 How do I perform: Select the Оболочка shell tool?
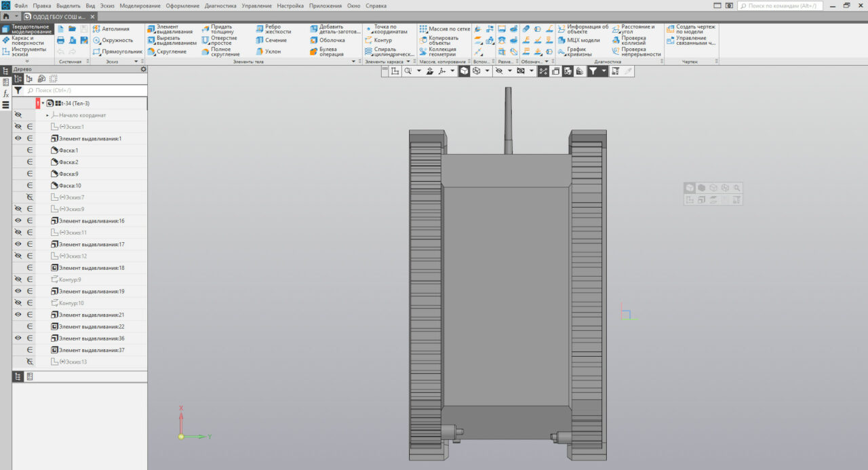point(329,40)
